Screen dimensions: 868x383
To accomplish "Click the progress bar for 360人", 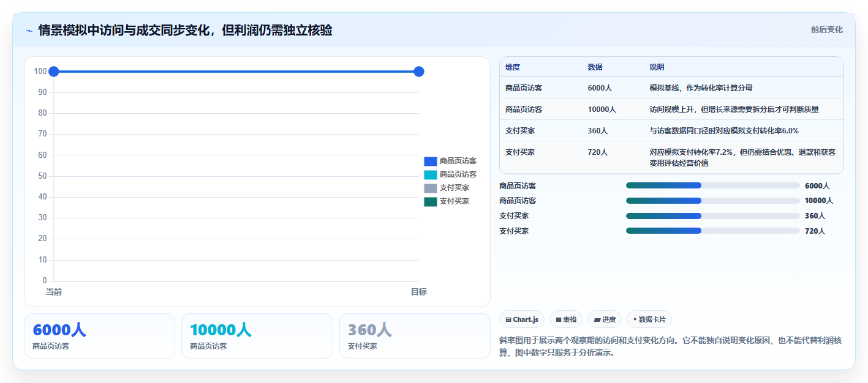I will click(x=713, y=216).
